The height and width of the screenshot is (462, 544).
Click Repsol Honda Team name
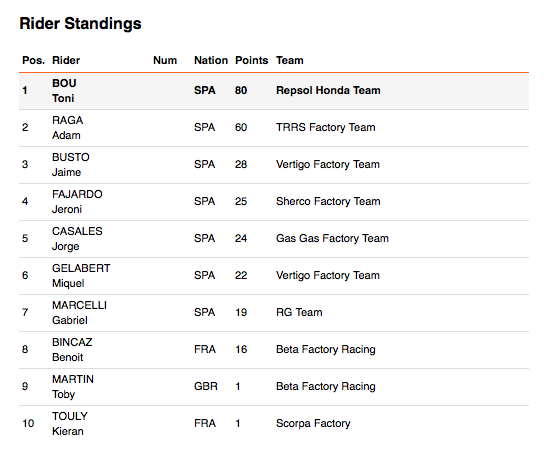(328, 91)
